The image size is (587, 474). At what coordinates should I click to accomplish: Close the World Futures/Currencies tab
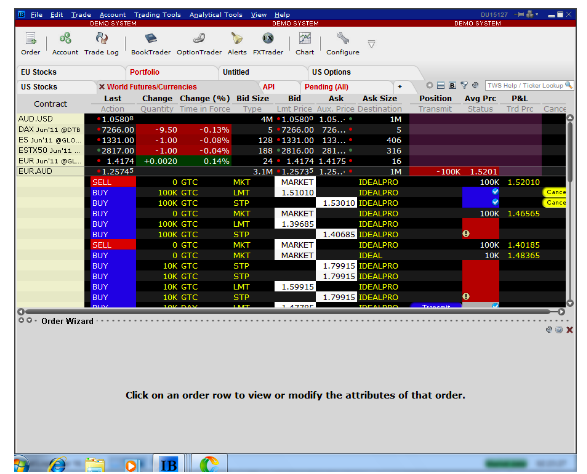click(x=101, y=86)
